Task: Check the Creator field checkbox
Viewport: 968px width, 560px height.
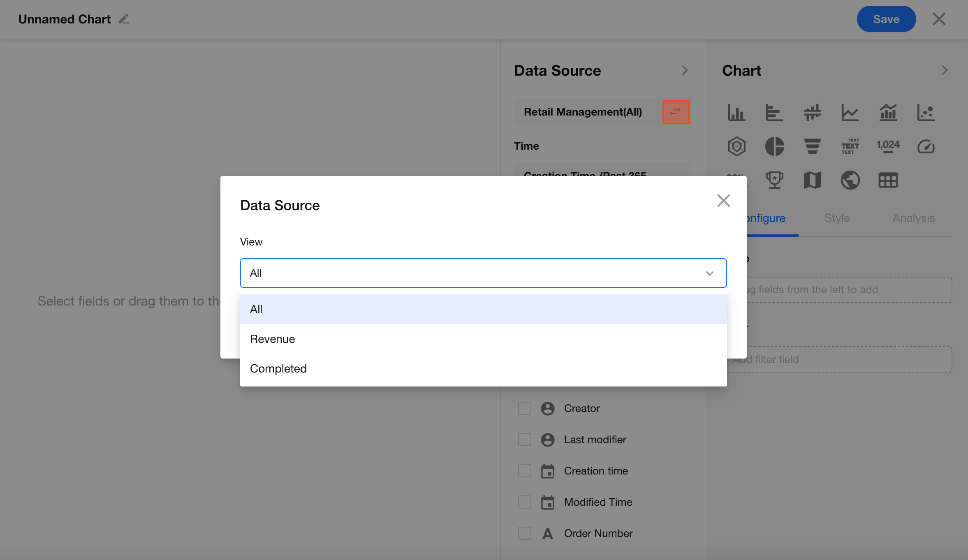Action: (x=525, y=408)
